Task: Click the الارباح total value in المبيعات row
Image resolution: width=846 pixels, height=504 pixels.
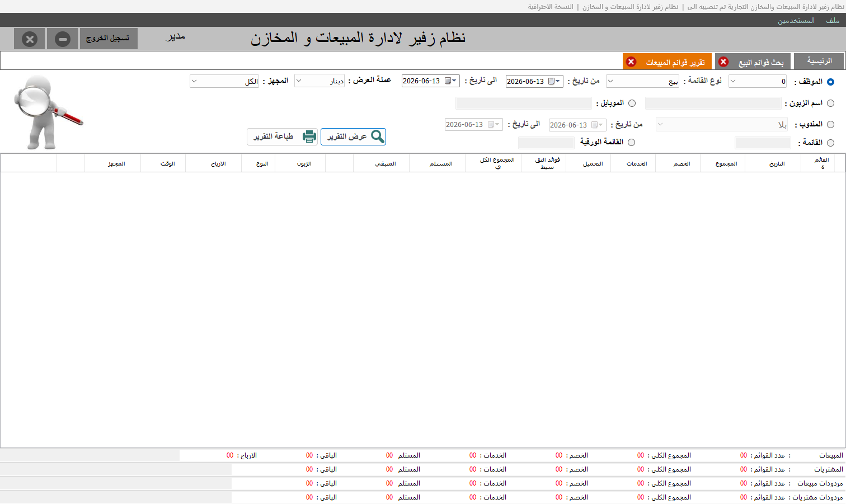Action: click(230, 455)
